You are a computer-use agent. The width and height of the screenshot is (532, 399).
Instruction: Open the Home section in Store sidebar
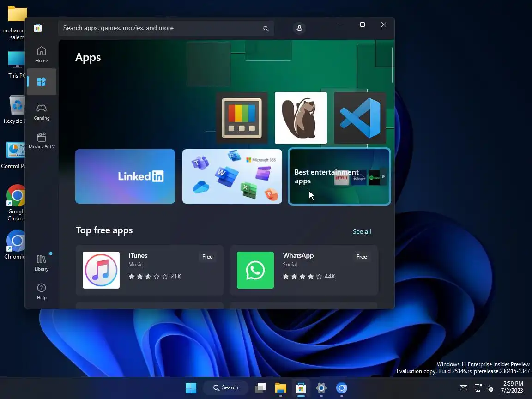42,54
